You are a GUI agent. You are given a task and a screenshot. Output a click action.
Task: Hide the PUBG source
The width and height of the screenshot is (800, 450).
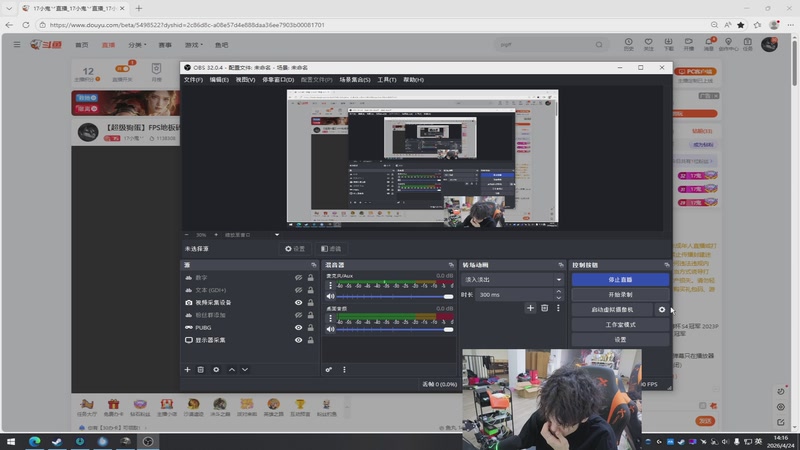(x=298, y=328)
